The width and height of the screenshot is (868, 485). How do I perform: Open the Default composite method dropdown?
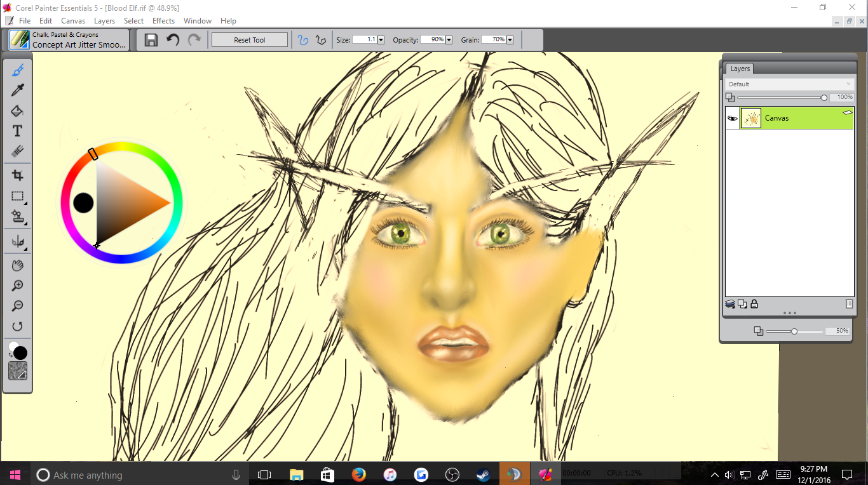tap(789, 84)
